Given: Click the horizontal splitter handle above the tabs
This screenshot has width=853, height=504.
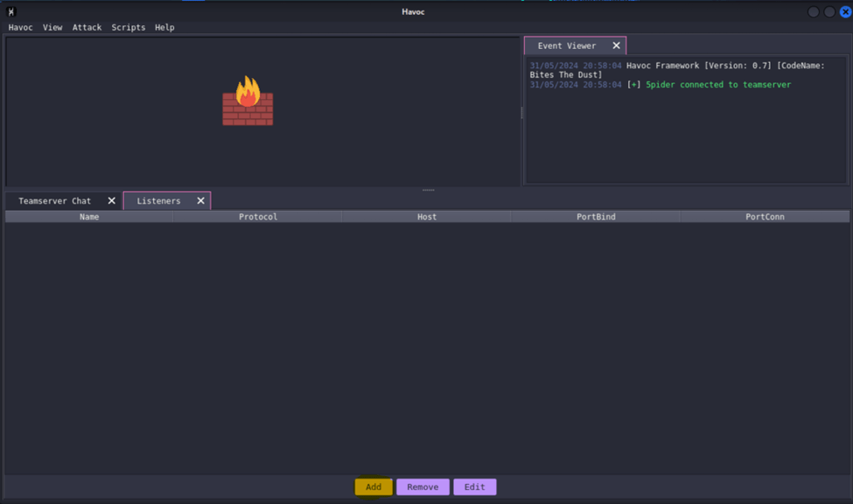Looking at the screenshot, I should [428, 190].
